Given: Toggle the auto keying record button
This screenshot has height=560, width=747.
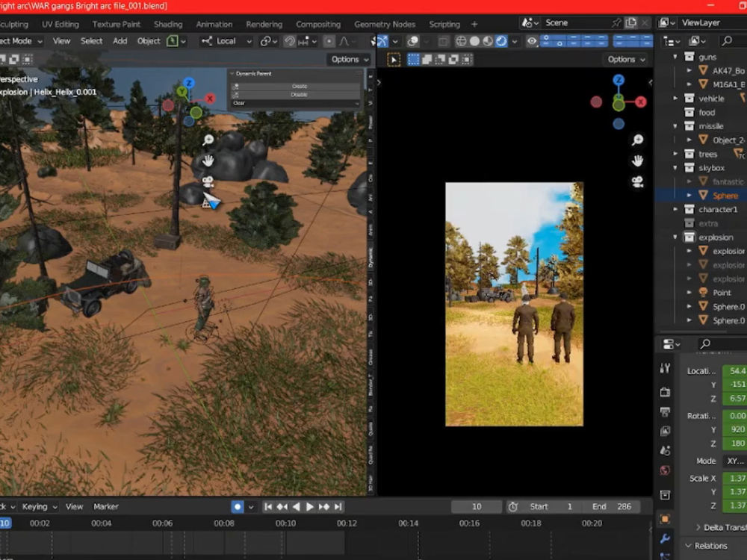Looking at the screenshot, I should [238, 507].
